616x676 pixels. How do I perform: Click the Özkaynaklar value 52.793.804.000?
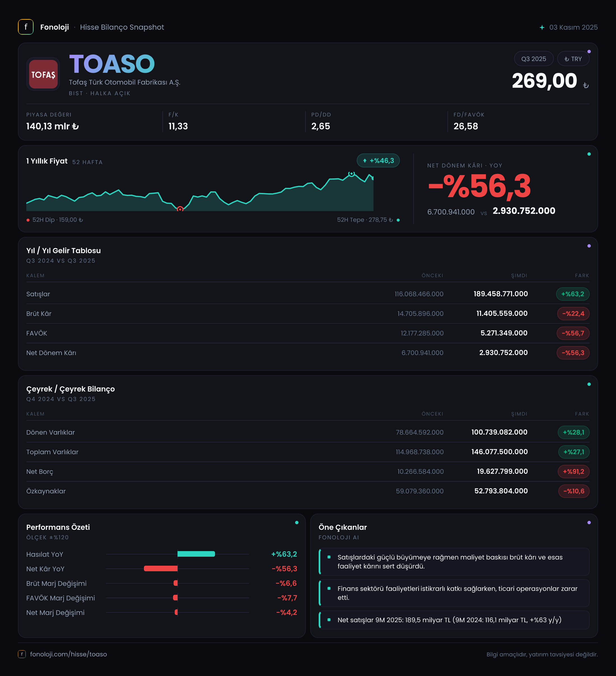coord(501,491)
